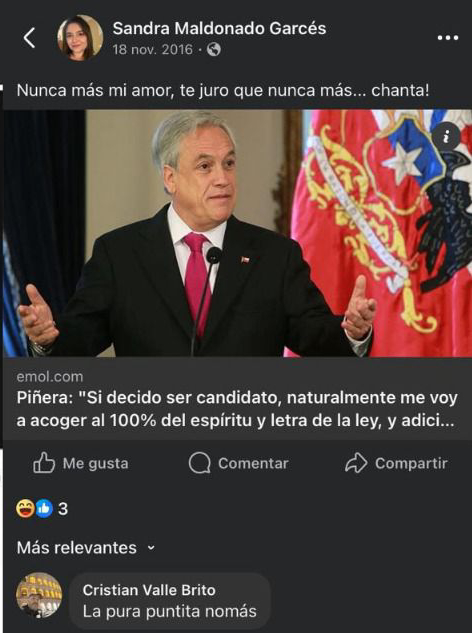Open the laughing reaction emoji list

25,508
